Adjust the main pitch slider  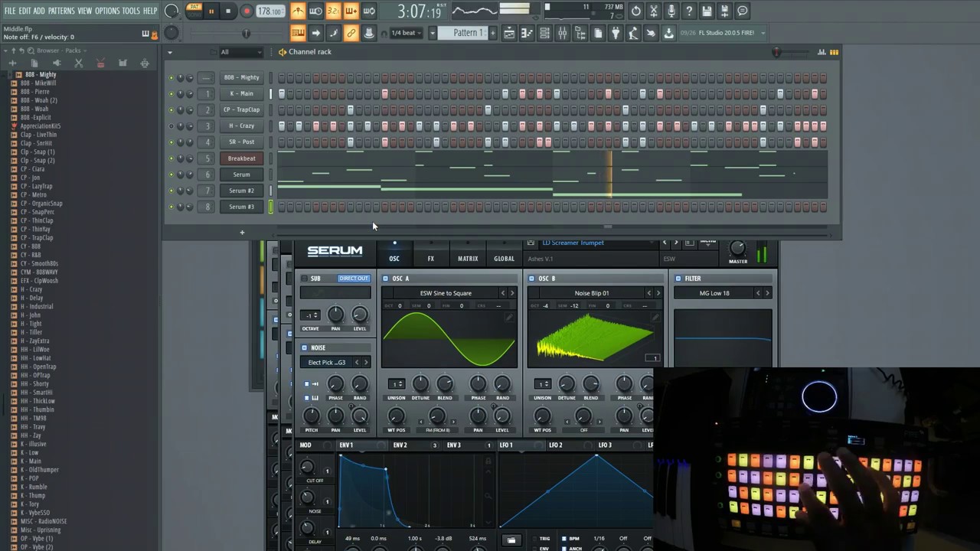pos(246,33)
